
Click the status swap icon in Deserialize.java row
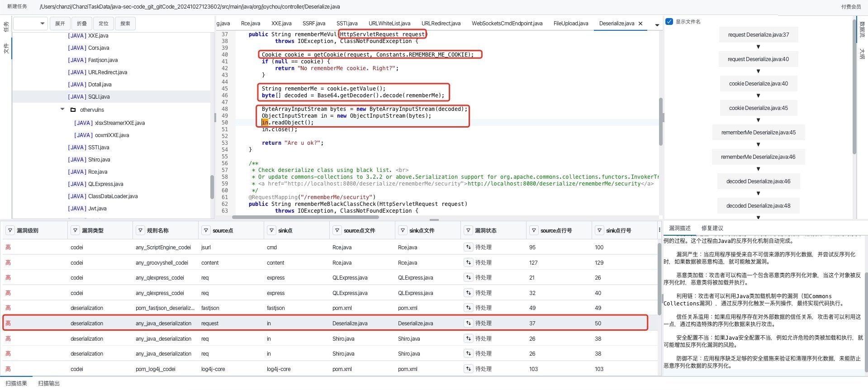[x=468, y=323]
